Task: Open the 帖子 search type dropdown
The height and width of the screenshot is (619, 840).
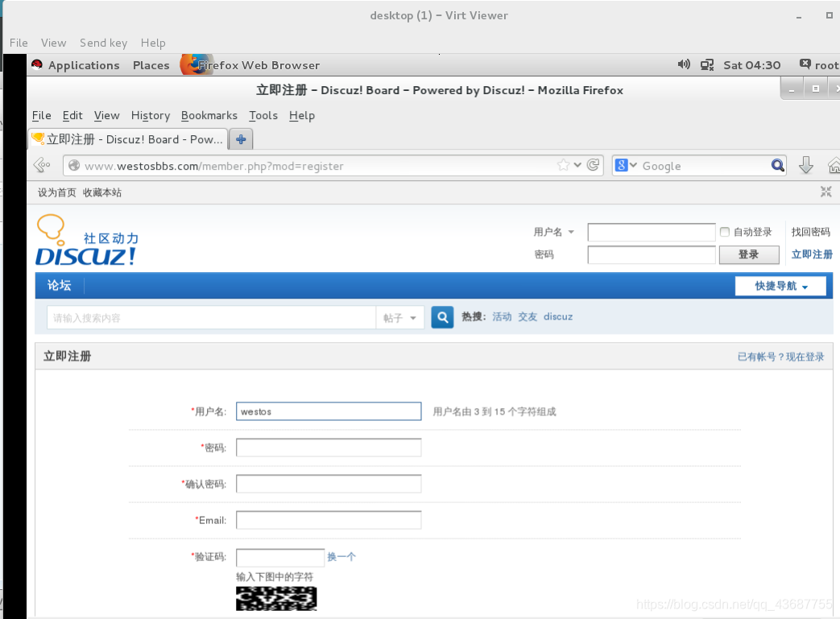Action: click(400, 318)
